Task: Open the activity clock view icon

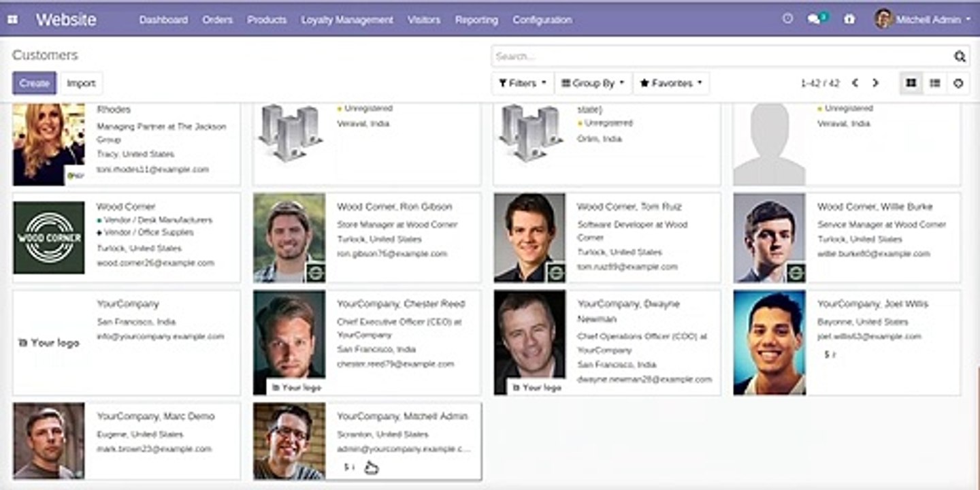Action: 958,83
